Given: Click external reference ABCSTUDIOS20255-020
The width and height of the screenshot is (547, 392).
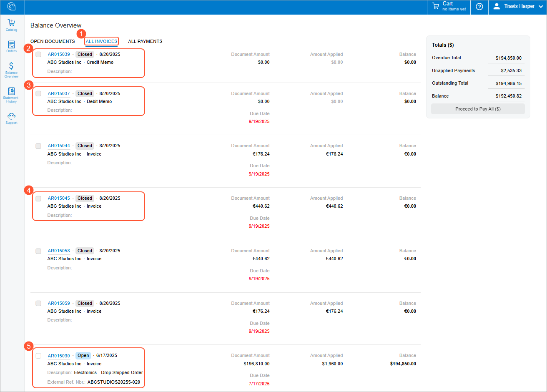Looking at the screenshot, I should click(114, 382).
